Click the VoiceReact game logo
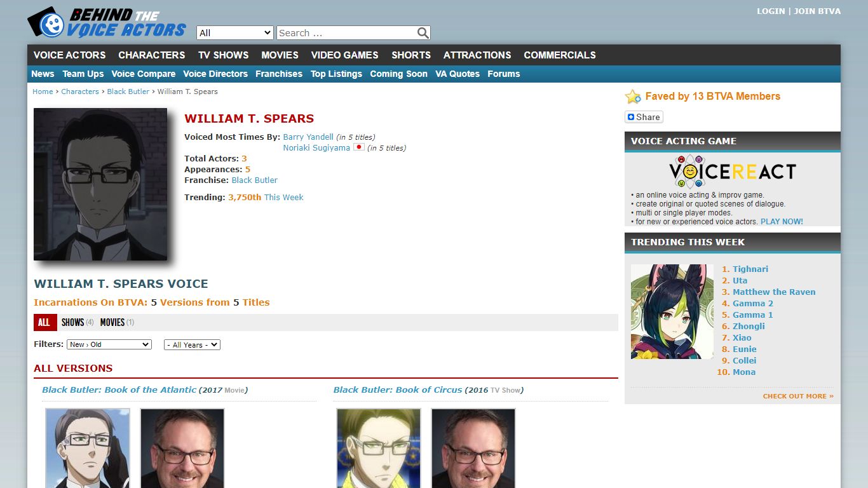Viewport: 868px width, 488px height. tap(733, 172)
